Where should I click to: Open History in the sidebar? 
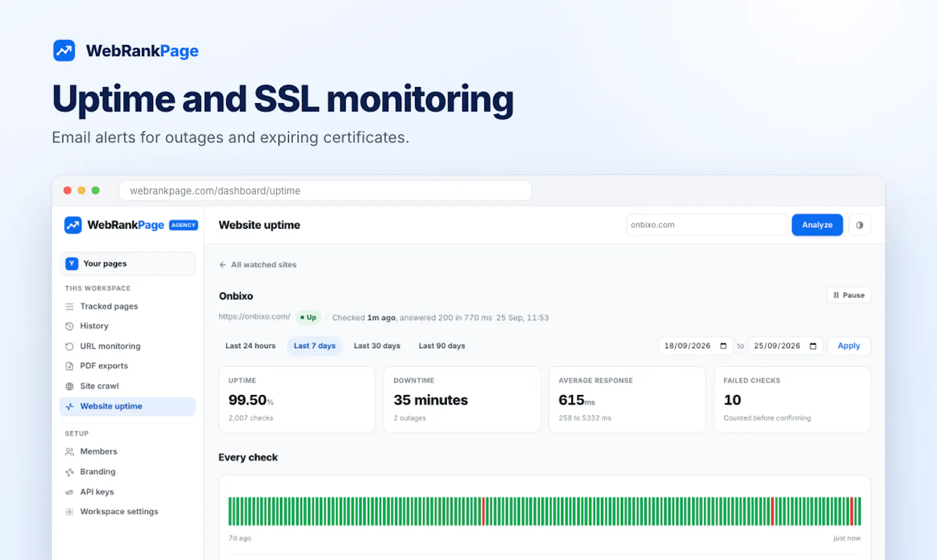[128, 326]
